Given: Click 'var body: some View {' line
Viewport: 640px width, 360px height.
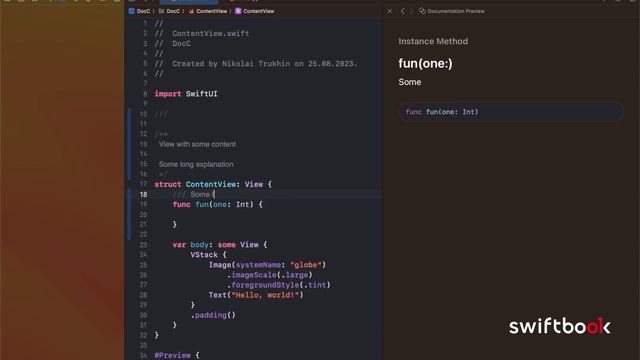Looking at the screenshot, I should pos(220,244).
